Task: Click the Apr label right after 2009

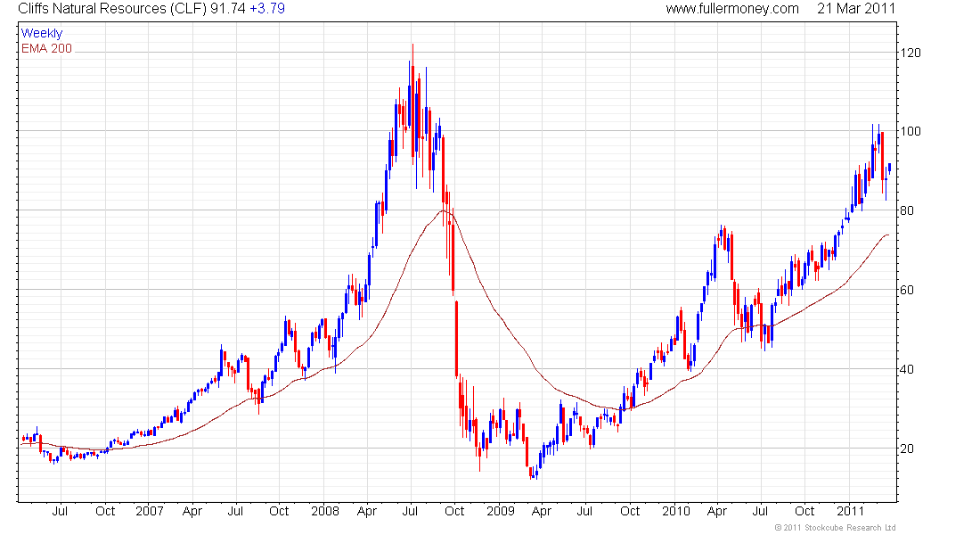Action: pyautogui.click(x=542, y=512)
